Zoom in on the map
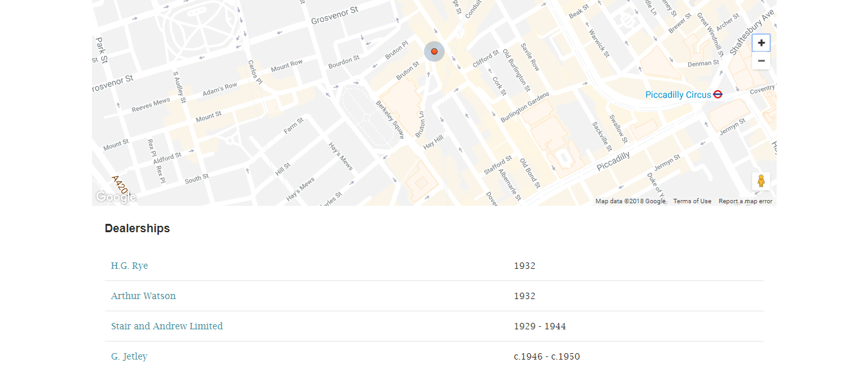 [761, 43]
